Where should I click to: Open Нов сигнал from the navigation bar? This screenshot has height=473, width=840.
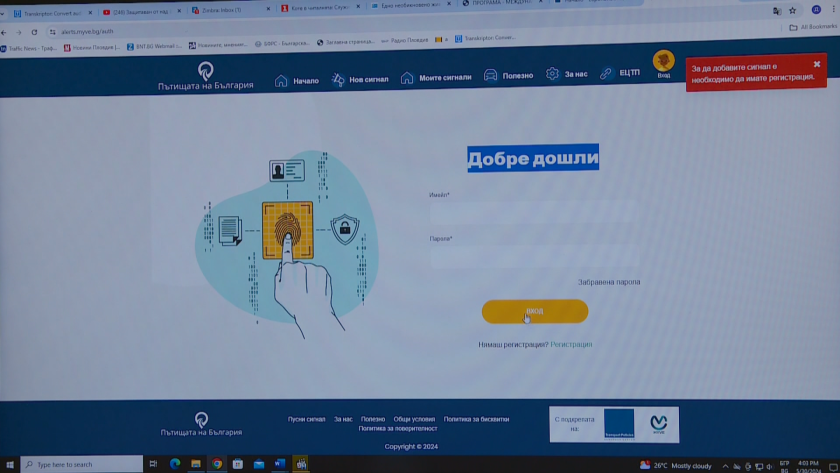[x=361, y=79]
